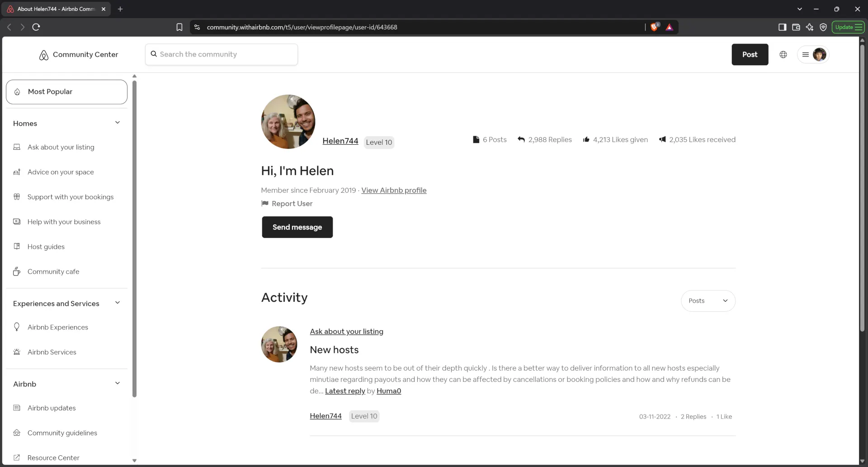Screen dimensions: 868x467
Task: Click the Help with your business icon
Action: pos(17,222)
